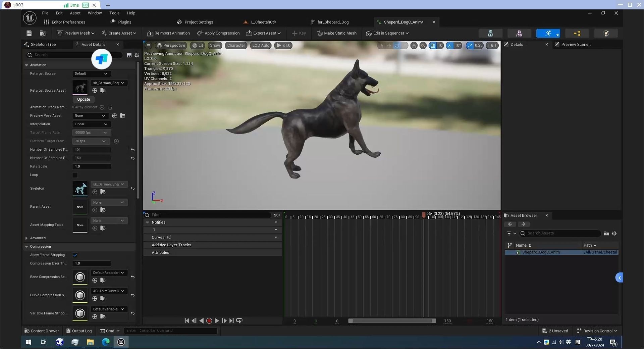The image size is (644, 349).
Task: Toggle grid snapping icon in viewport
Action: (433, 45)
